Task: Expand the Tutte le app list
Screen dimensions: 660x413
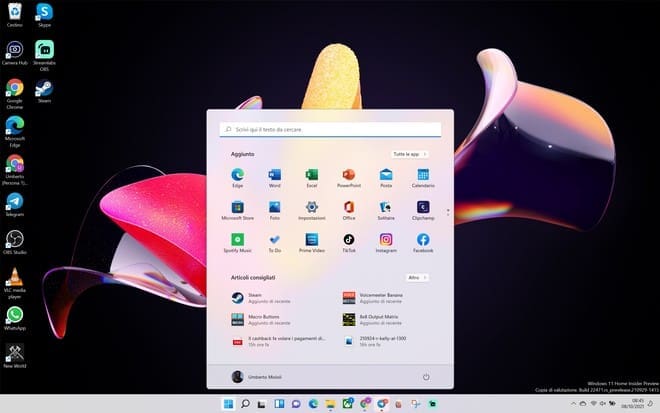Action: [x=411, y=154]
